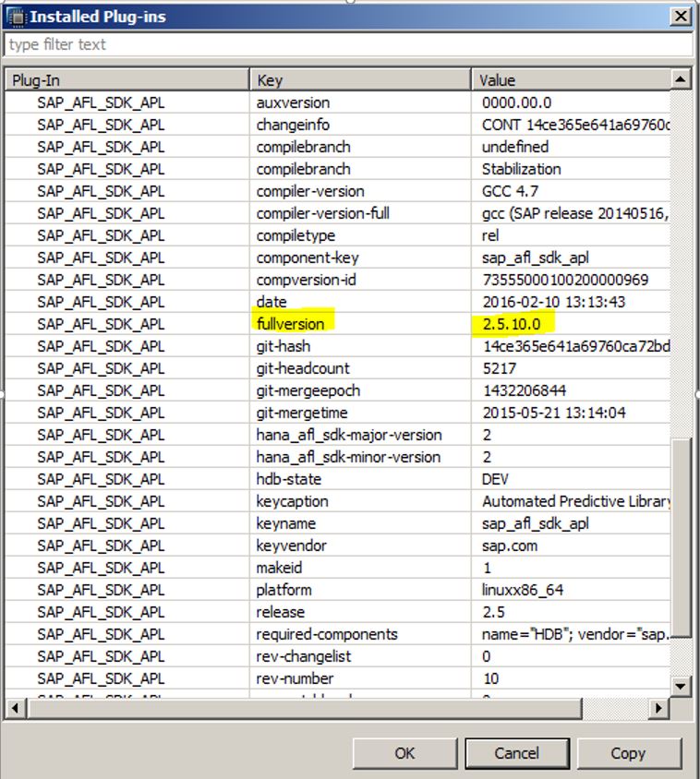Select the gcc (SAP release 20140516 value cell

click(x=571, y=213)
